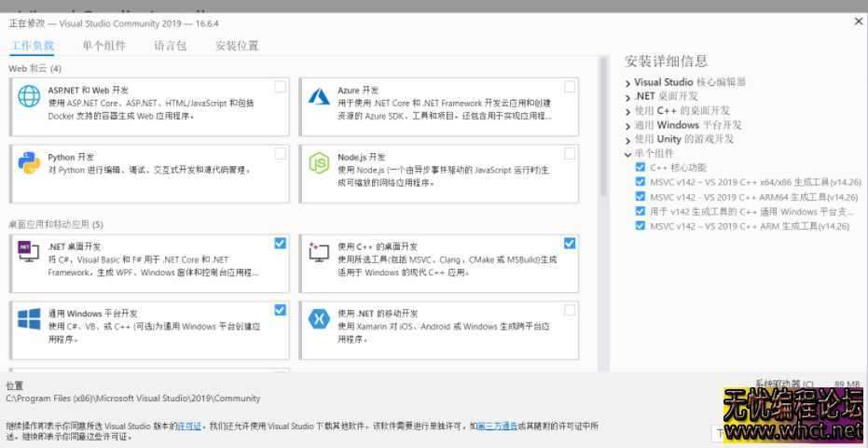Close the Visual Studio installer modify dialog
868x448 pixels.
click(858, 21)
